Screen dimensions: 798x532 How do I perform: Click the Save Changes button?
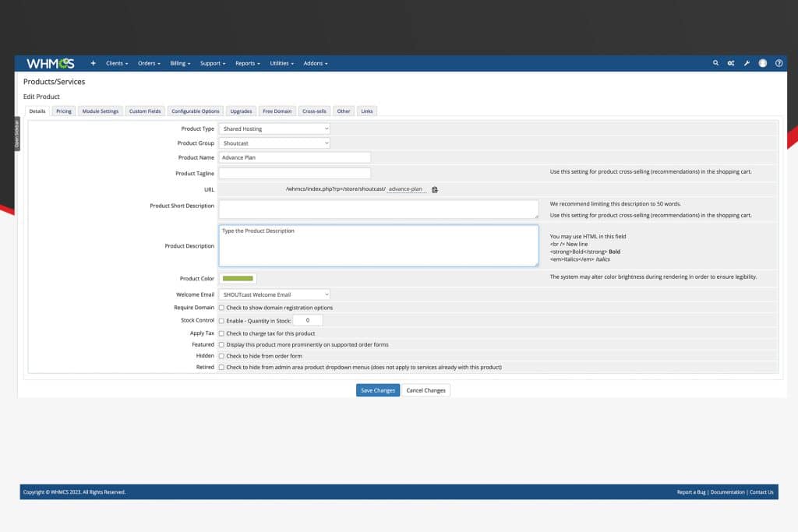point(378,390)
